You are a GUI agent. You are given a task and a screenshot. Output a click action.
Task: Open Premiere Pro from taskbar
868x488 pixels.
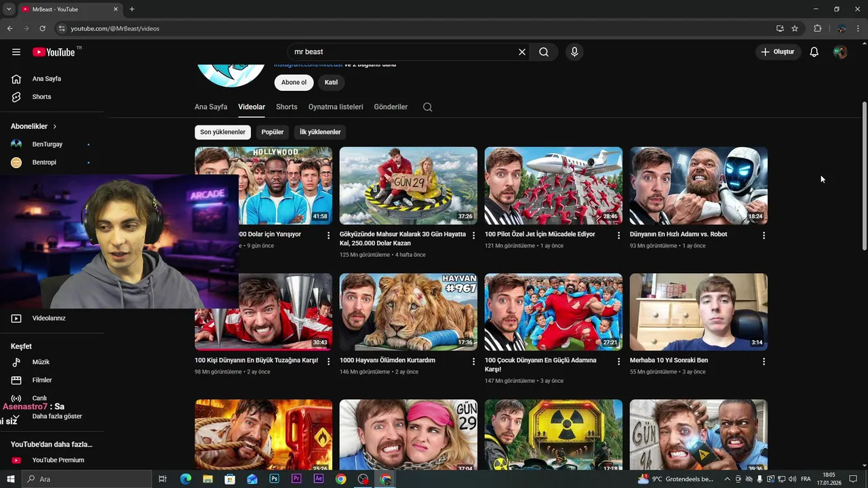[296, 479]
